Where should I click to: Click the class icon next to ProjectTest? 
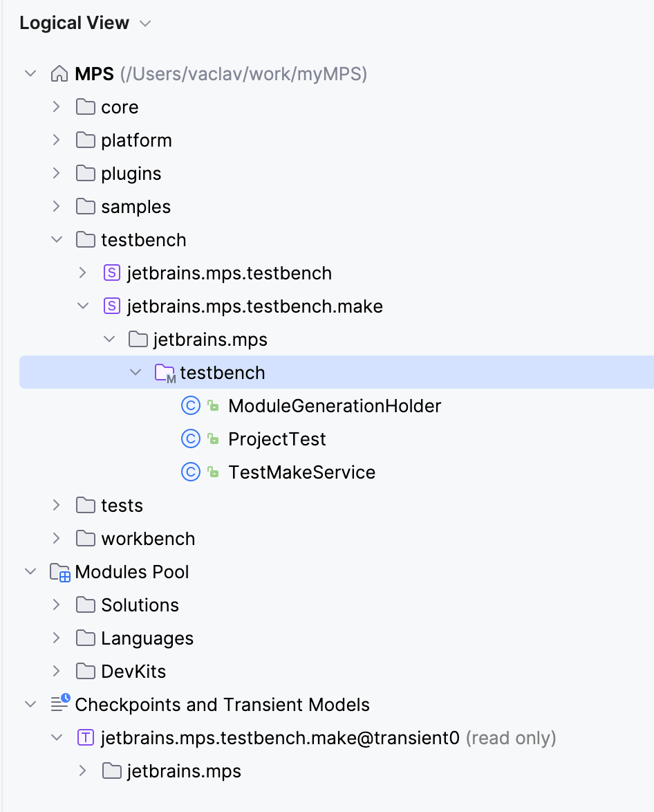(x=190, y=439)
